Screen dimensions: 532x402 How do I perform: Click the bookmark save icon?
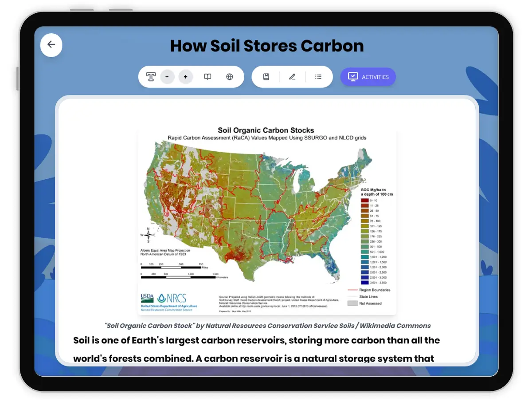point(266,77)
